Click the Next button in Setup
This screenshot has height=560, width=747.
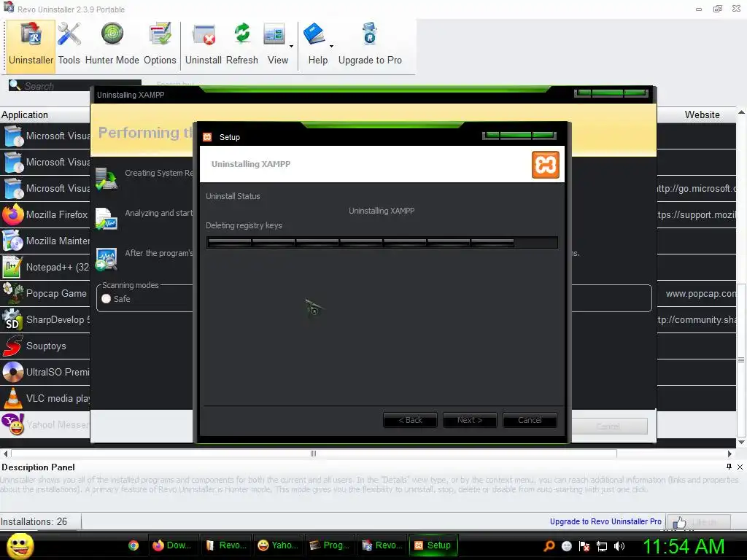[470, 420]
